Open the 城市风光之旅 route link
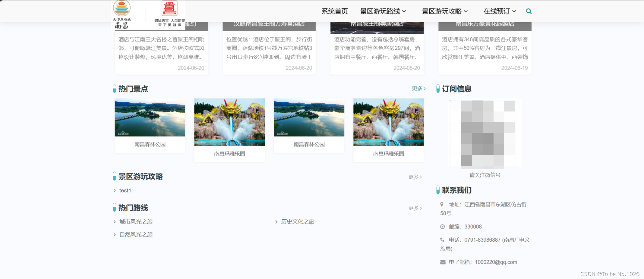Viewport: 644px width, 279px height. (136, 221)
